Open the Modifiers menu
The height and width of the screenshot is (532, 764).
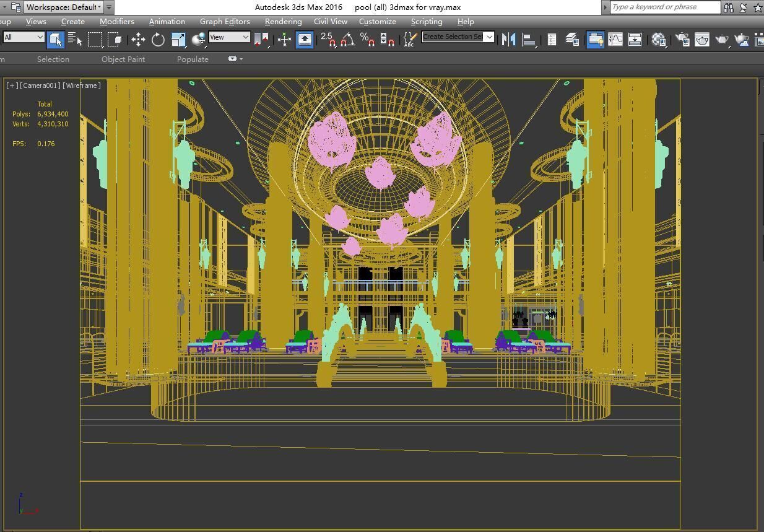point(117,22)
